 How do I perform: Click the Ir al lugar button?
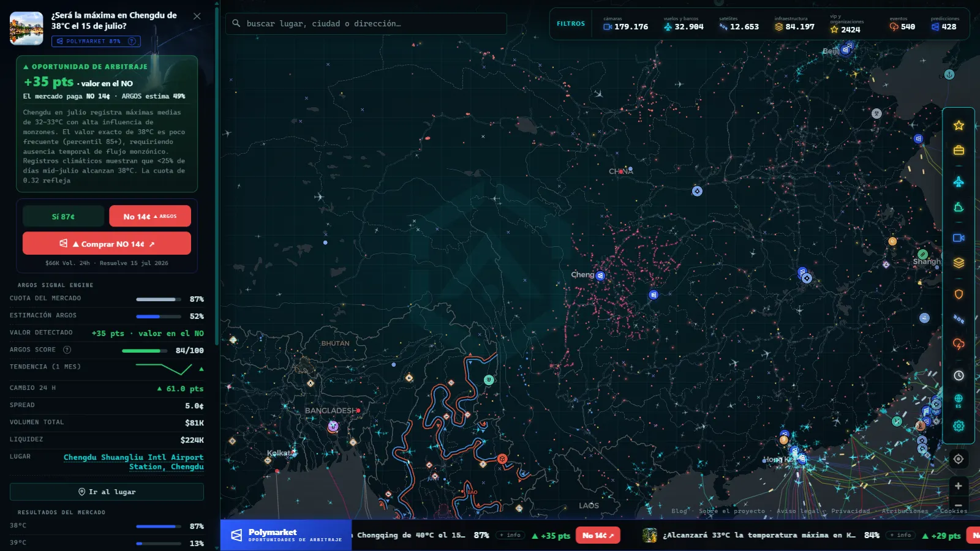tap(107, 492)
